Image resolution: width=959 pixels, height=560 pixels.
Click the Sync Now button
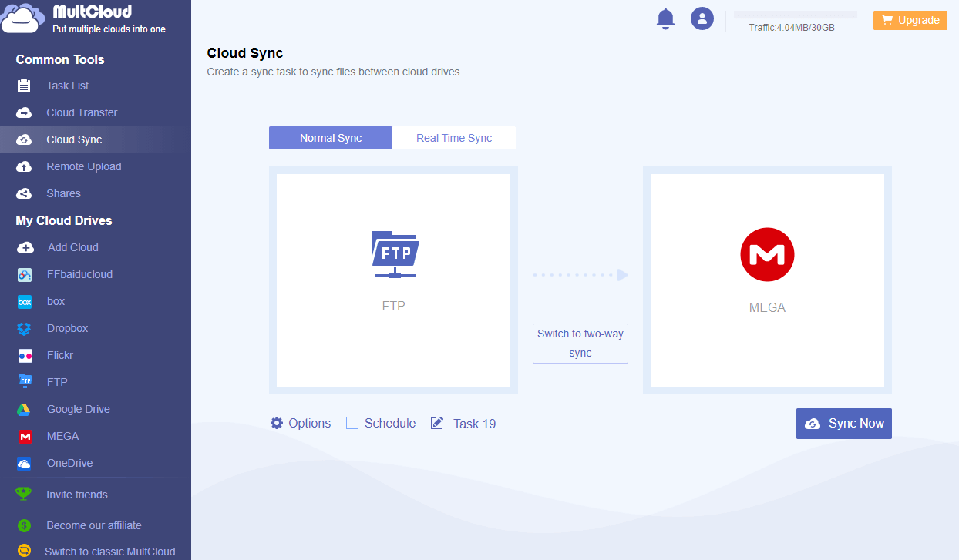point(844,424)
